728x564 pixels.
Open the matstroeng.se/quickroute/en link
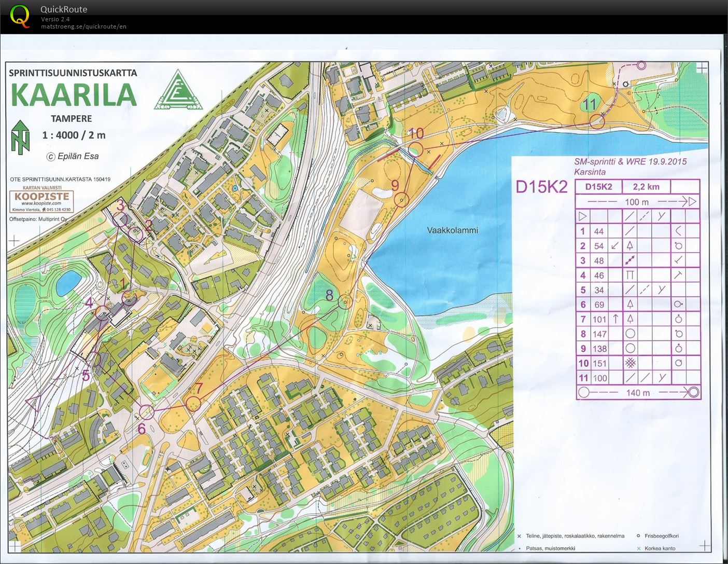point(83,26)
